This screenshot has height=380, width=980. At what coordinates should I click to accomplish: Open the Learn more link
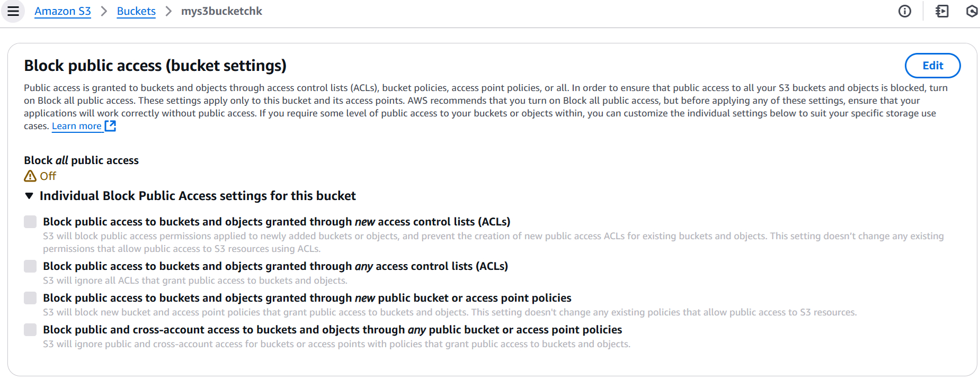click(x=77, y=126)
